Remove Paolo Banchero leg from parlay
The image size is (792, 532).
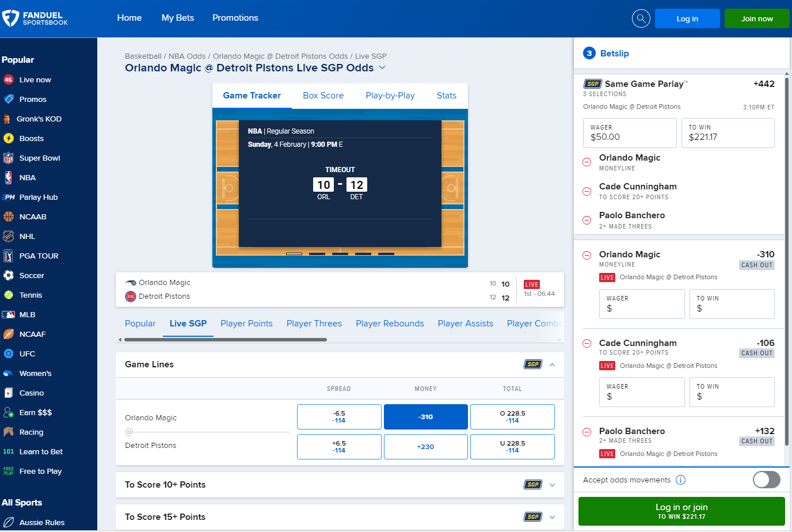[x=587, y=220]
